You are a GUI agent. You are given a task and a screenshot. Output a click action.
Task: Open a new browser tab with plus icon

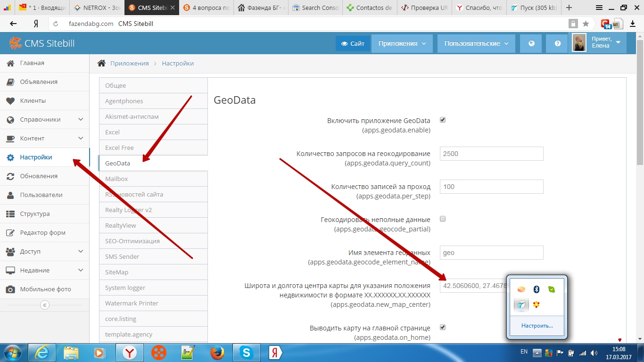[570, 8]
